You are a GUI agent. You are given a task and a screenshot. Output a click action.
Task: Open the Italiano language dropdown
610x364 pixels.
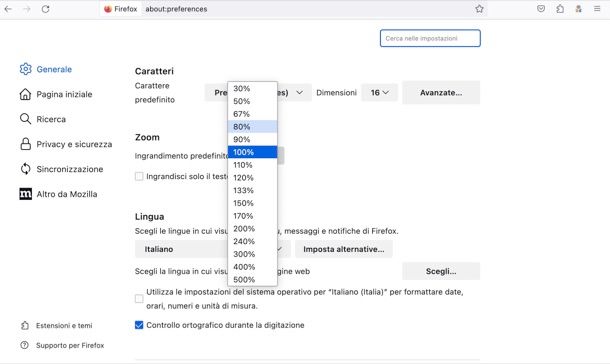212,249
